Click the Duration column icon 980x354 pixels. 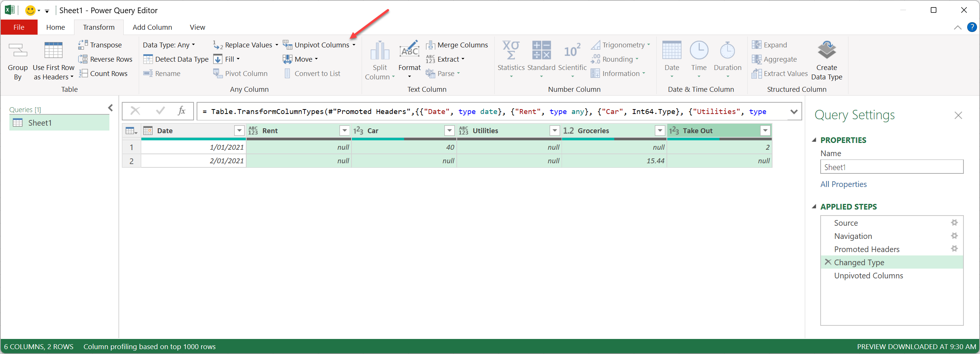(x=727, y=50)
